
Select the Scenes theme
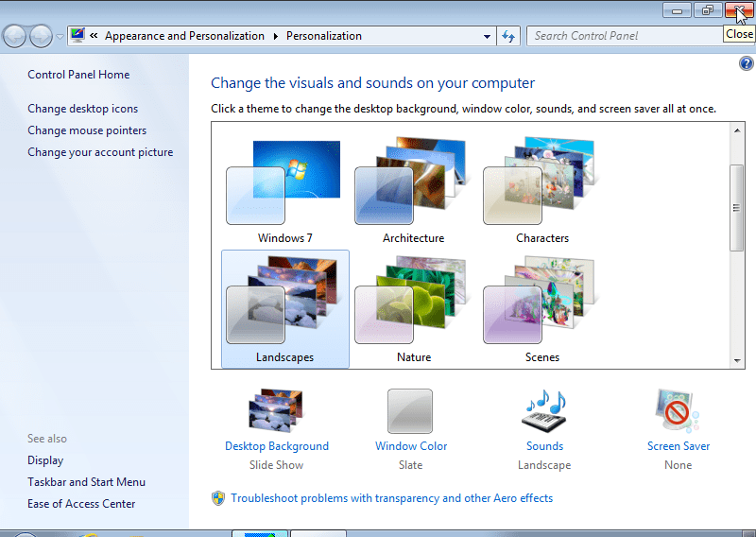(x=541, y=309)
